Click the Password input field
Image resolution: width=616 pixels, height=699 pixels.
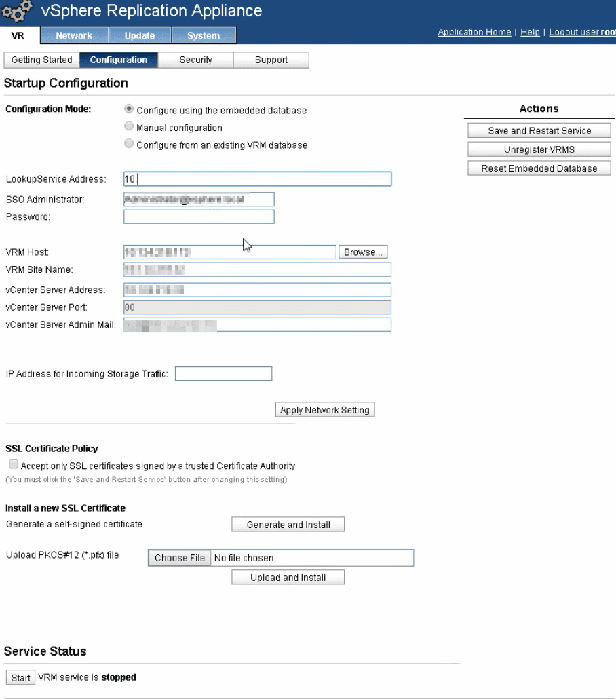[199, 216]
